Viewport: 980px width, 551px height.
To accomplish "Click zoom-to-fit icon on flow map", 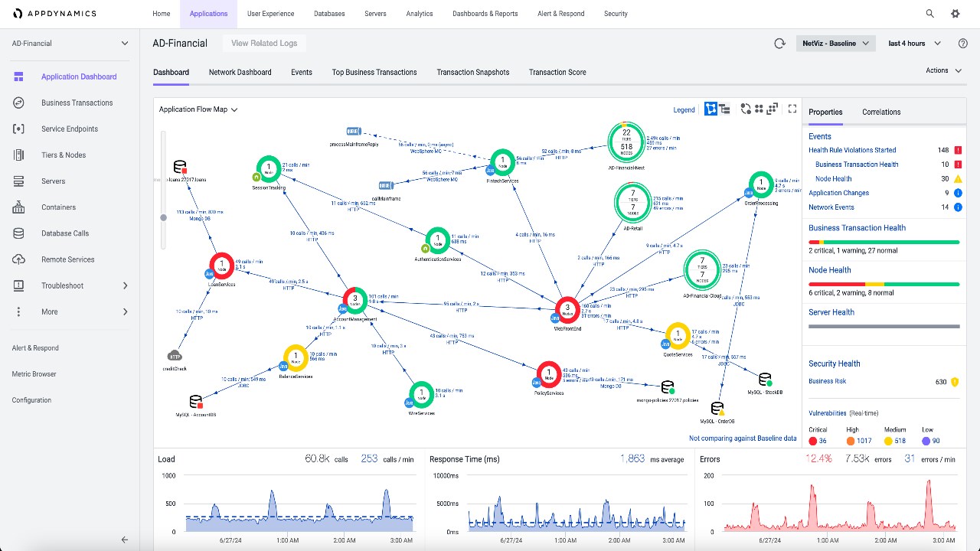I will [772, 109].
